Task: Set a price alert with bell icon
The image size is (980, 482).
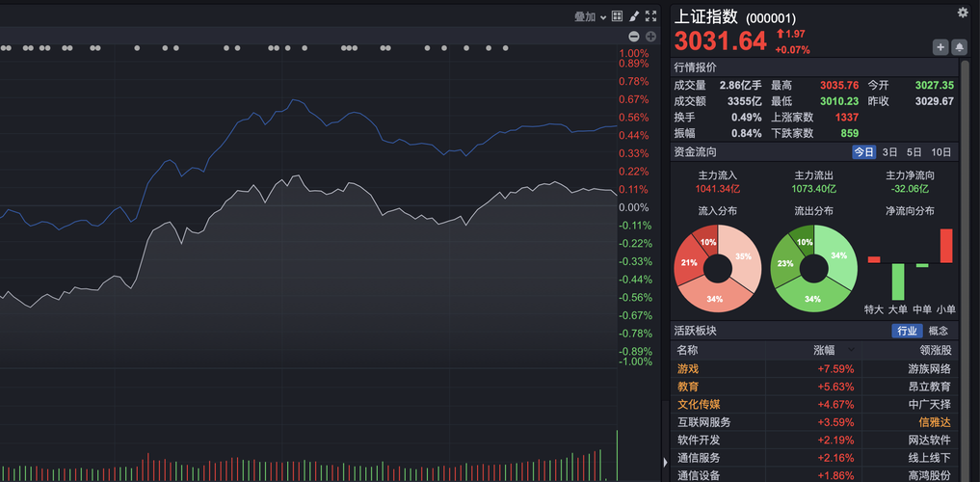Action: 959,46
